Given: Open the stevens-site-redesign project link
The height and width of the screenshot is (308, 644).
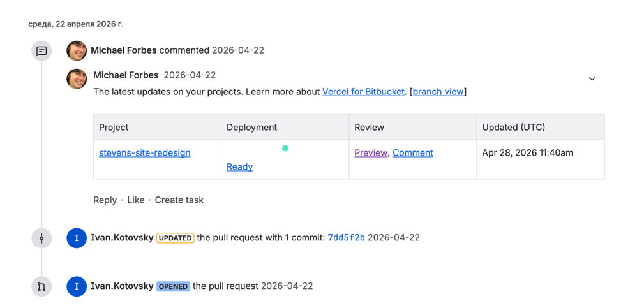Looking at the screenshot, I should coord(144,153).
